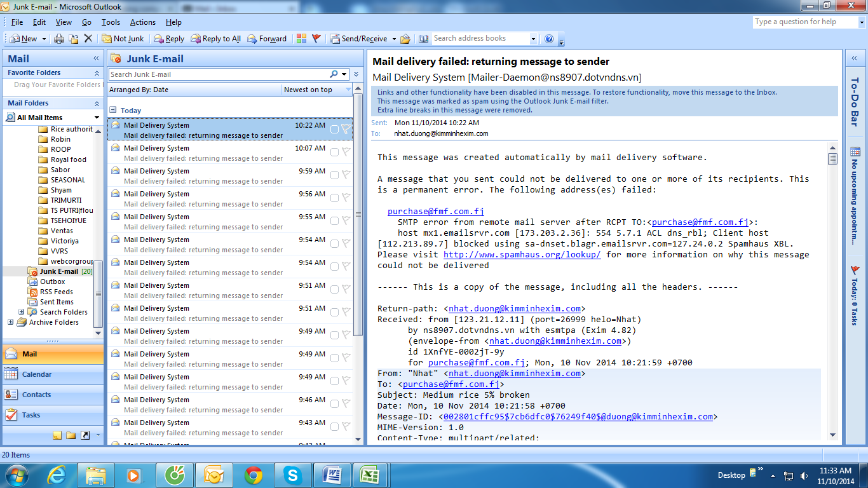This screenshot has width=868, height=488.
Task: Tick the category box of the 9:56 AM message
Action: tap(334, 198)
